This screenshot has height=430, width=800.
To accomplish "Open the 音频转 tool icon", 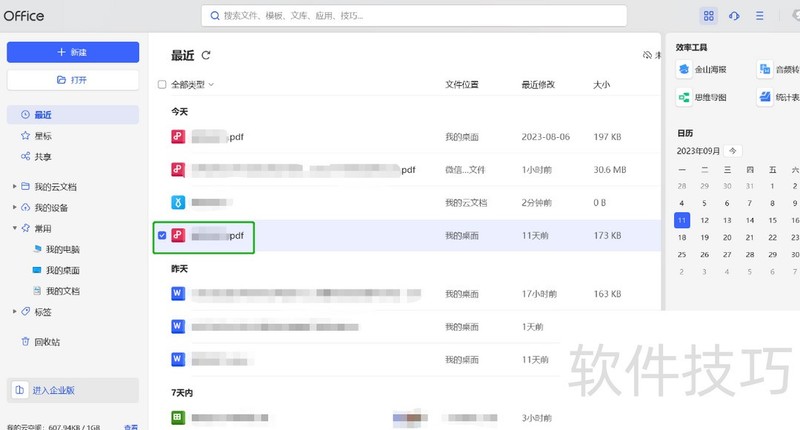I will click(x=764, y=69).
